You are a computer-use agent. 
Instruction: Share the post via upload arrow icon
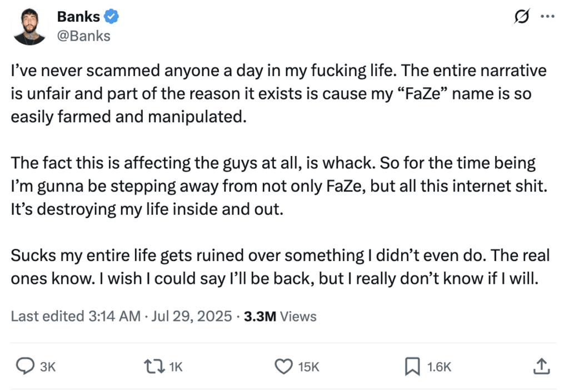click(541, 366)
